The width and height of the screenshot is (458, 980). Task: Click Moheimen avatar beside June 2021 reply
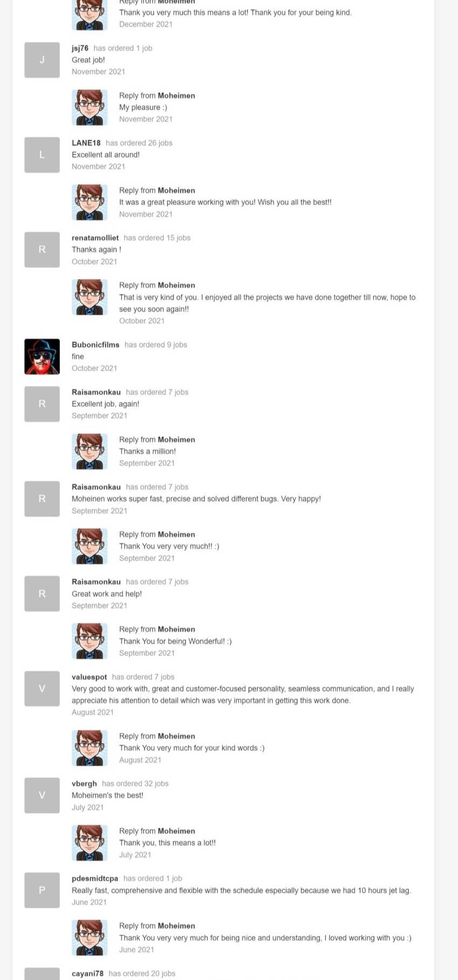[x=90, y=938]
